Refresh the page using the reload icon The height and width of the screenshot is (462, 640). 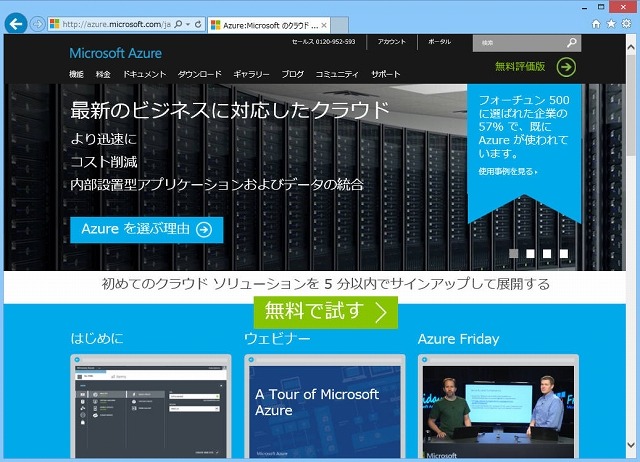(199, 24)
